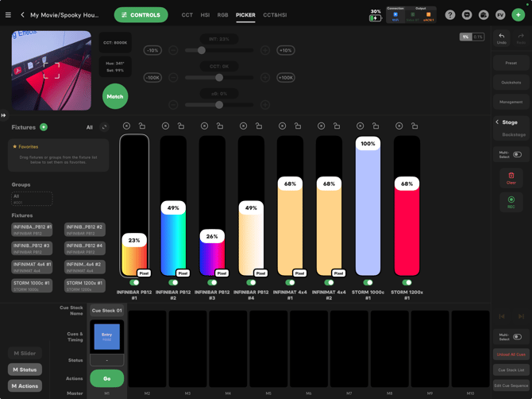Image resolution: width=532 pixels, height=399 pixels.
Task: Click the intensity slider handle
Action: pos(202,50)
